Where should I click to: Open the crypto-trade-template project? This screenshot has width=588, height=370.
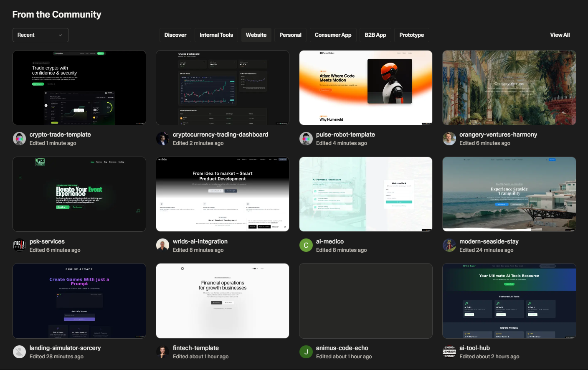[79, 87]
